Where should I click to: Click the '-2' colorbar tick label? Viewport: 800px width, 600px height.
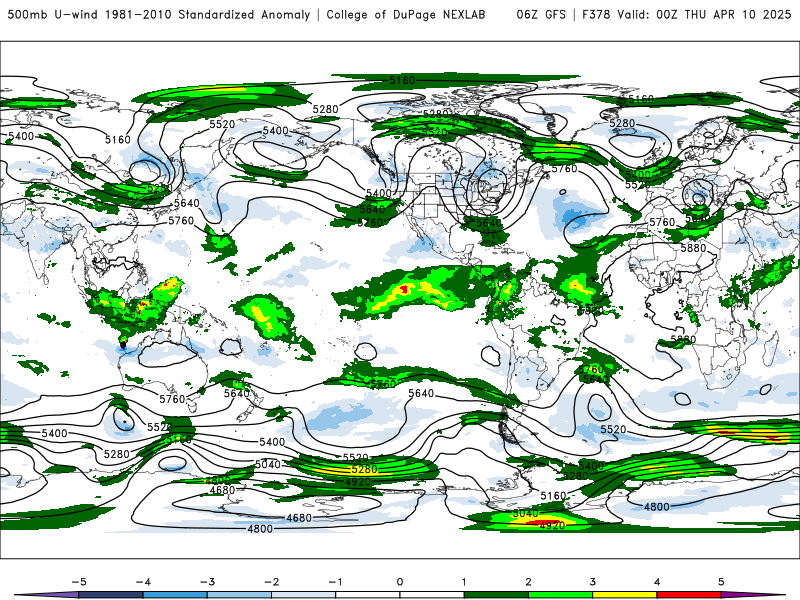tap(271, 582)
